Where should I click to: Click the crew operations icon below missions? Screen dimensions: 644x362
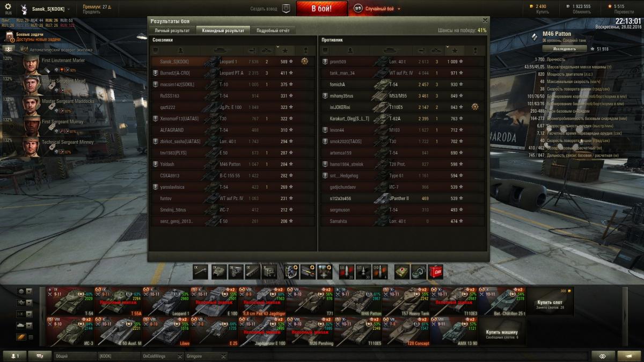9,49
